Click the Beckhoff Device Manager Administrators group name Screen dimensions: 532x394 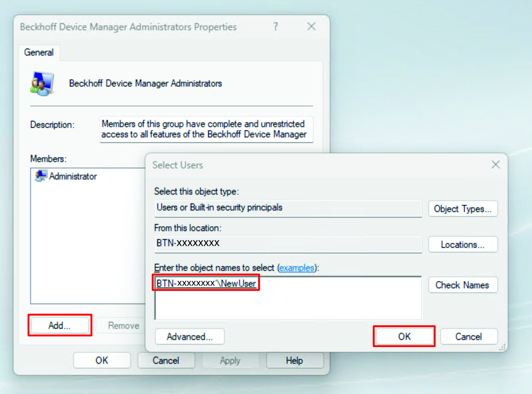[x=145, y=83]
